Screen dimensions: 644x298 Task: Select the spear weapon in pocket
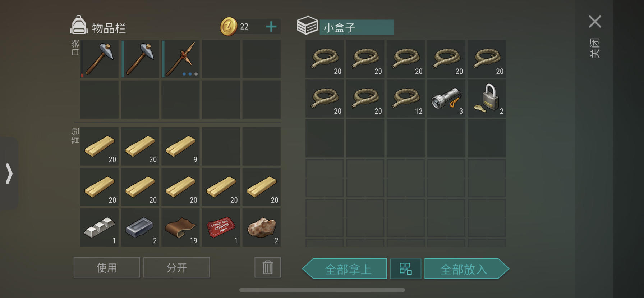pos(180,59)
